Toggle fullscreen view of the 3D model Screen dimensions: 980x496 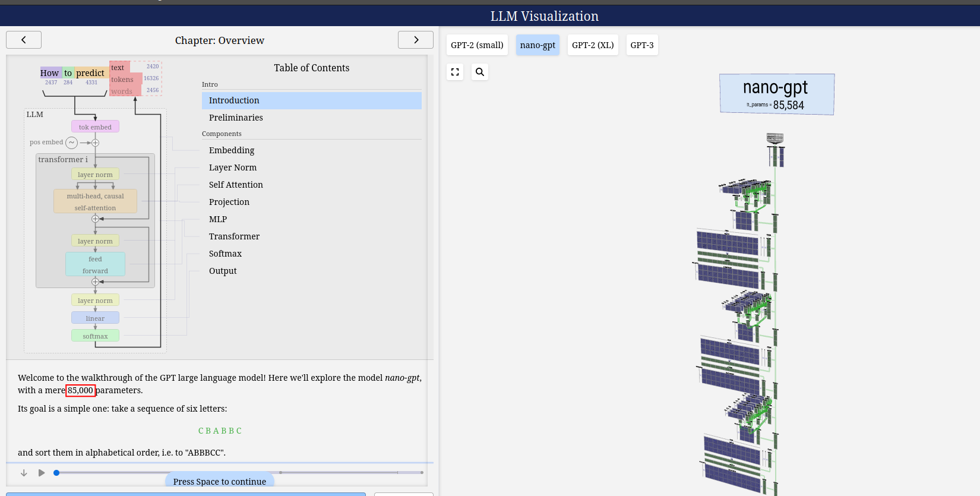click(455, 72)
